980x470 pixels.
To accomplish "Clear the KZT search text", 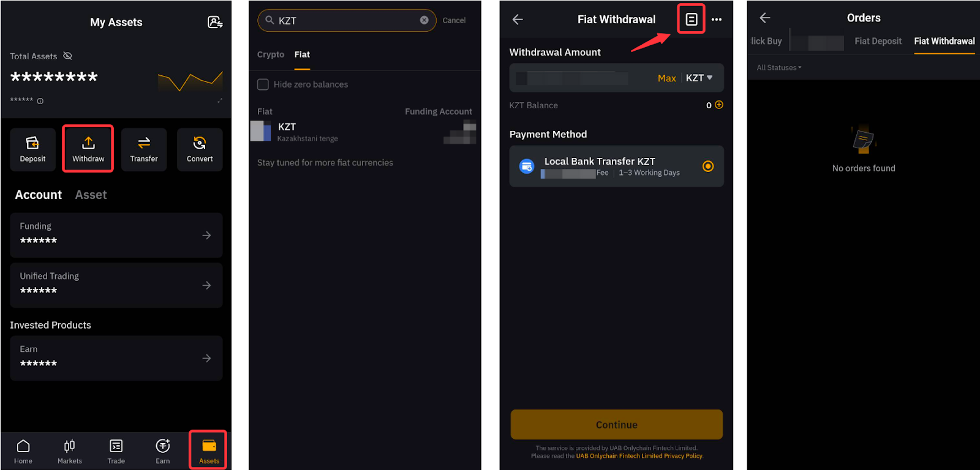I will 424,20.
